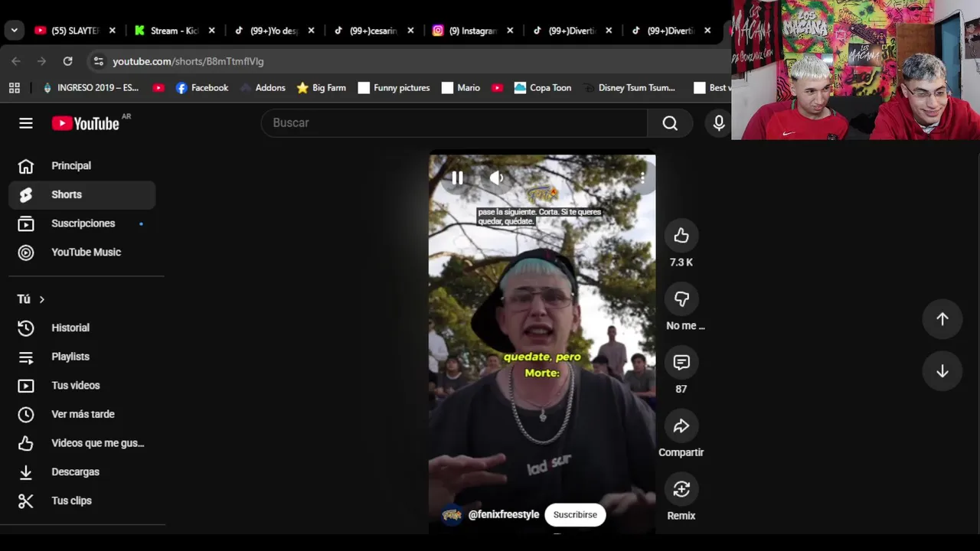The width and height of the screenshot is (980, 551).
Task: Go to next Short with down arrow
Action: (942, 371)
